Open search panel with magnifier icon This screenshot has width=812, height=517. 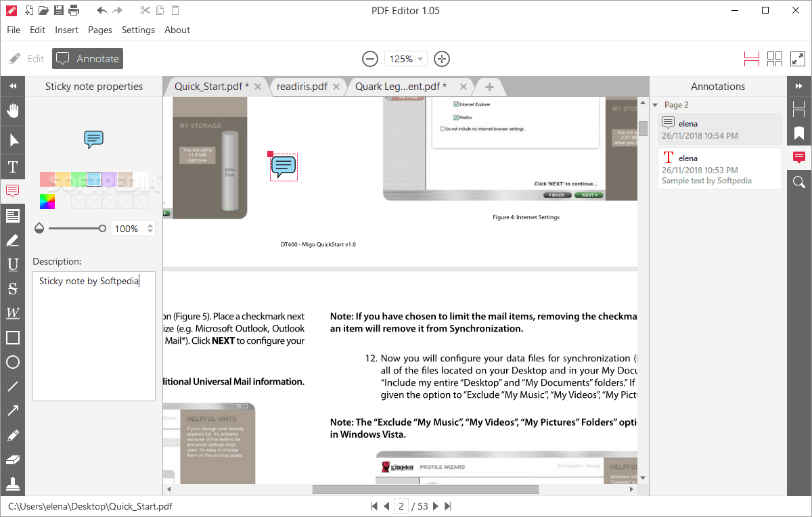coord(799,181)
